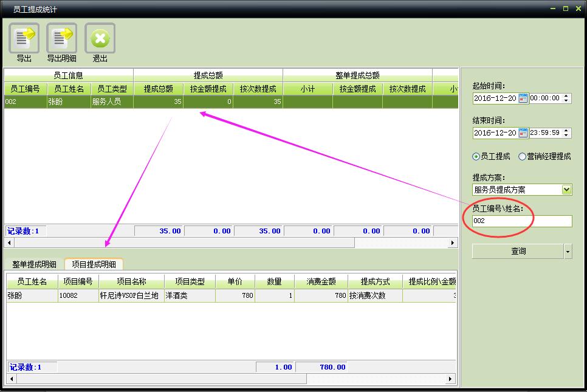Click the upper table's horizontal scrollbar thumb
Image resolution: width=587 pixels, height=392 pixels.
(184, 243)
